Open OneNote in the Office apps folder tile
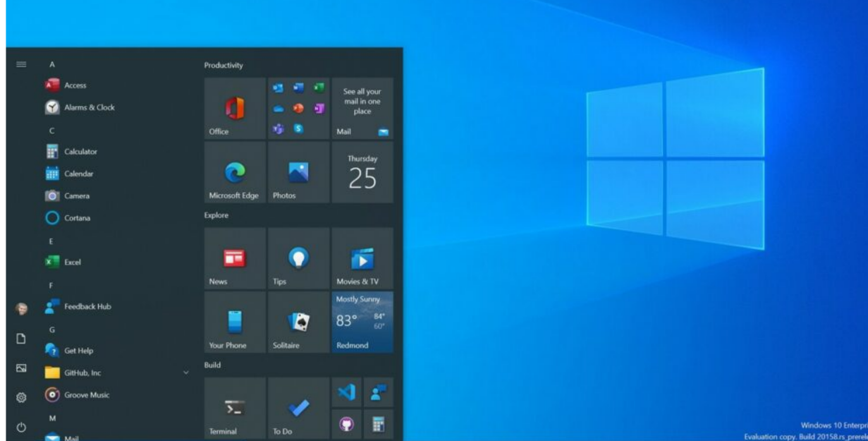This screenshot has height=441, width=868. click(319, 109)
